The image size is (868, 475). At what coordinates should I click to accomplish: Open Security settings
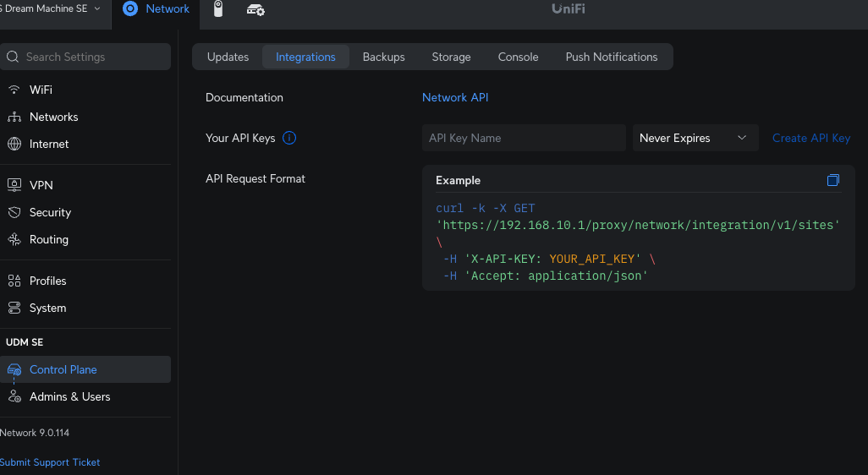(x=50, y=212)
